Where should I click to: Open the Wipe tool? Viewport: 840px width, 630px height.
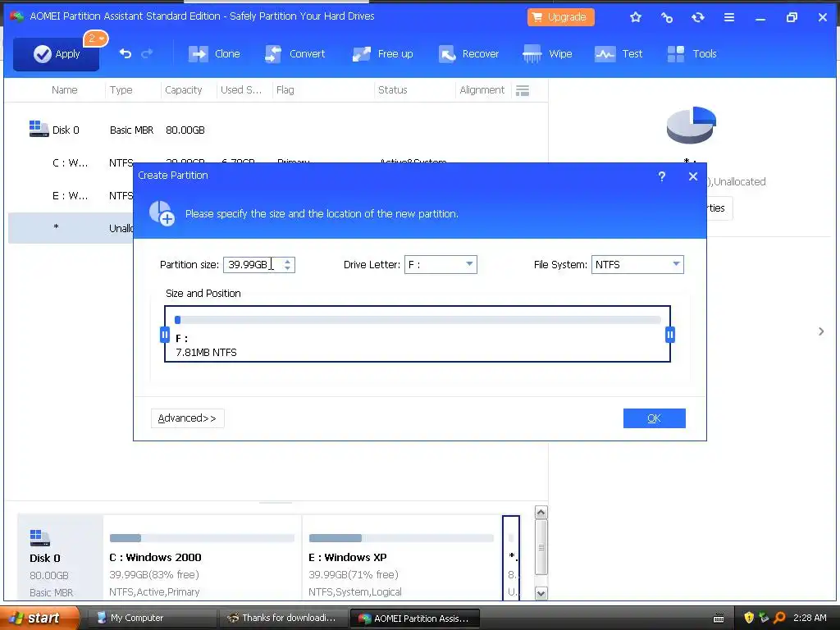547,53
